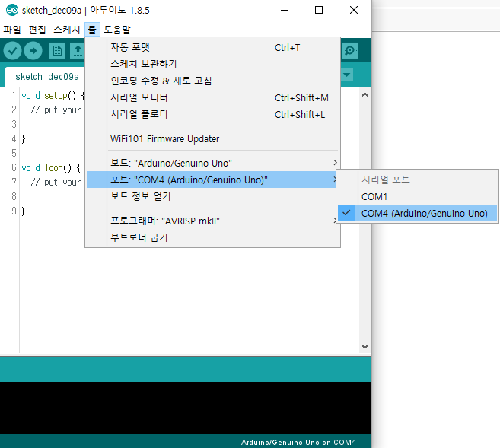Image resolution: width=500 pixels, height=448 pixels.
Task: Click status text 'Arduino/Genuino Uno on COM4'
Action: [x=298, y=442]
